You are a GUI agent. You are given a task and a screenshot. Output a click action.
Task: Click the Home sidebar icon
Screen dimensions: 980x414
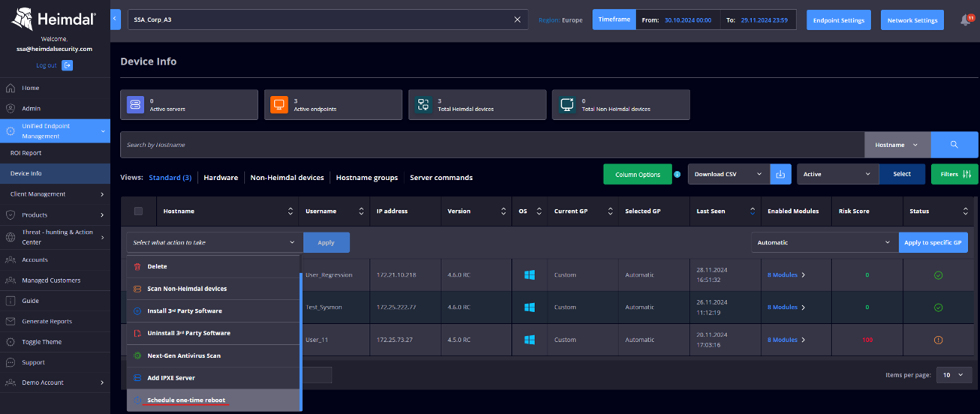click(11, 88)
